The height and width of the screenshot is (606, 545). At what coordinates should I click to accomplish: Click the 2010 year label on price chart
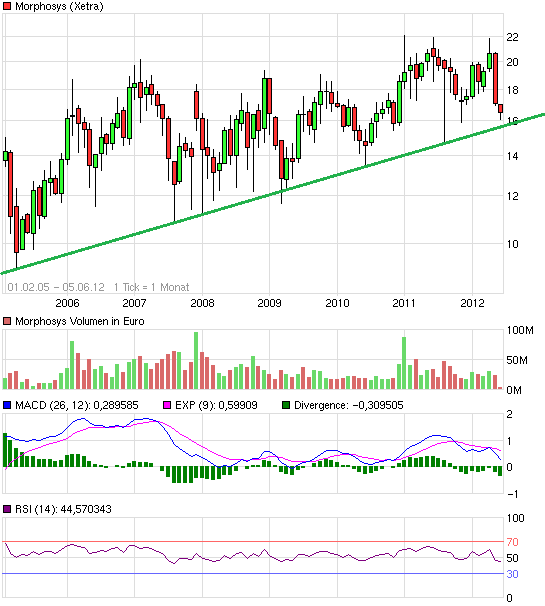coord(337,303)
